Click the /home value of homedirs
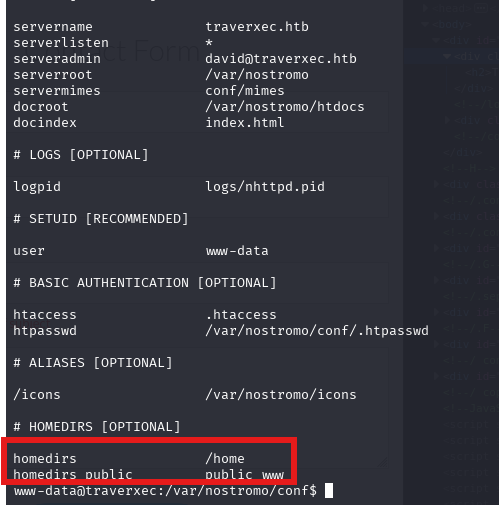 coord(225,459)
